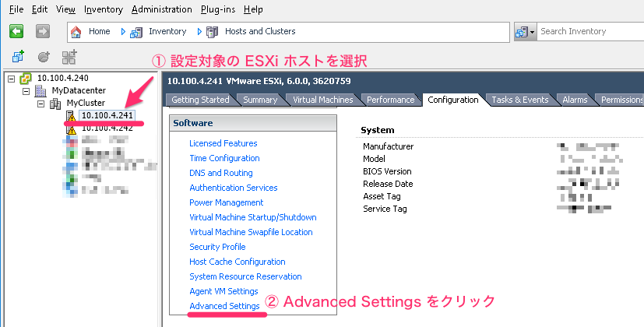Click the Hosts and Clusters breadcrumb icon
644x327 pixels.
click(x=212, y=32)
